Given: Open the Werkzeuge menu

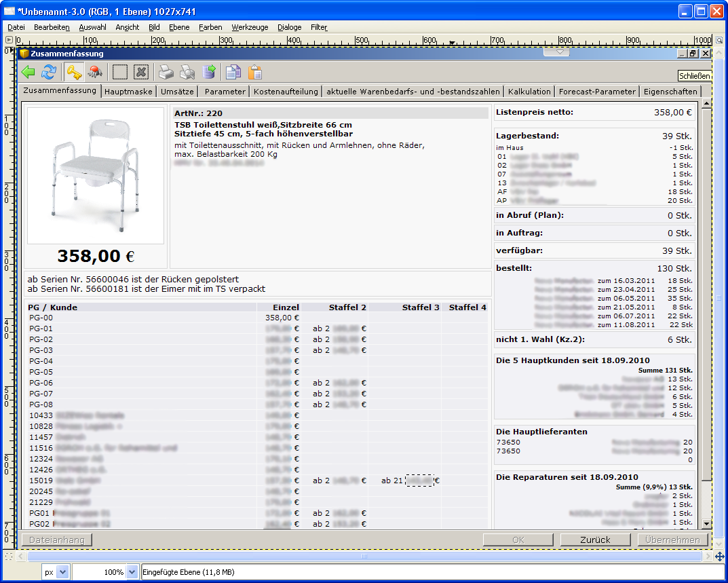Looking at the screenshot, I should coord(250,27).
